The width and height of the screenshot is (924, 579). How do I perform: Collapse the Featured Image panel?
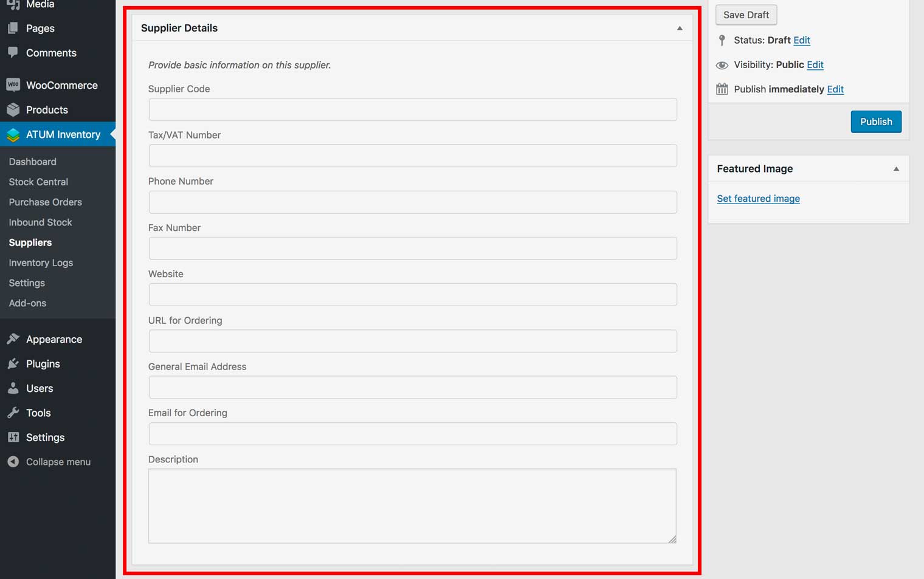pyautogui.click(x=896, y=169)
